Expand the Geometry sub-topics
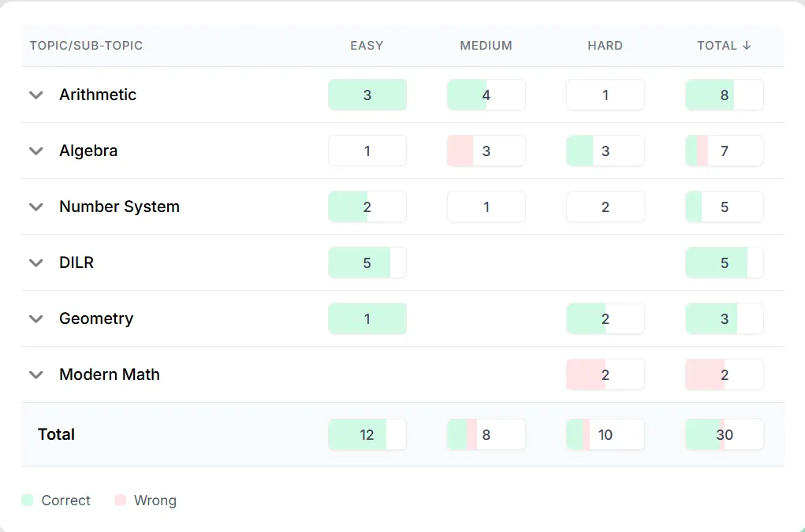The height and width of the screenshot is (532, 805). (36, 318)
